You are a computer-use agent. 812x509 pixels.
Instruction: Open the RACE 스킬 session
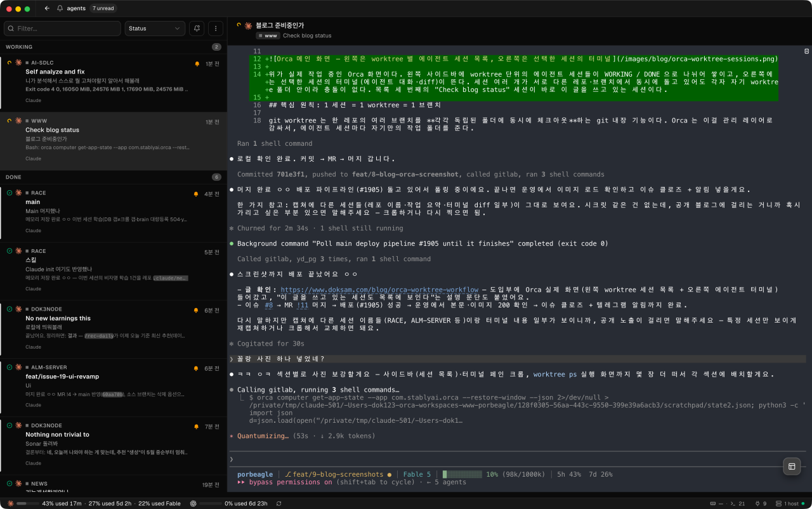pos(114,271)
